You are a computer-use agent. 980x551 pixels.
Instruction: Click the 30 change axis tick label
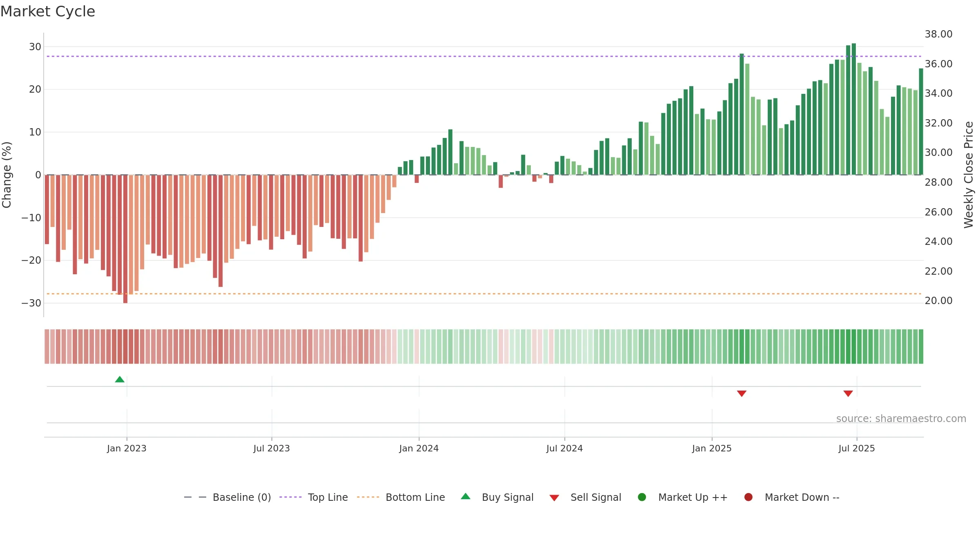click(x=35, y=47)
